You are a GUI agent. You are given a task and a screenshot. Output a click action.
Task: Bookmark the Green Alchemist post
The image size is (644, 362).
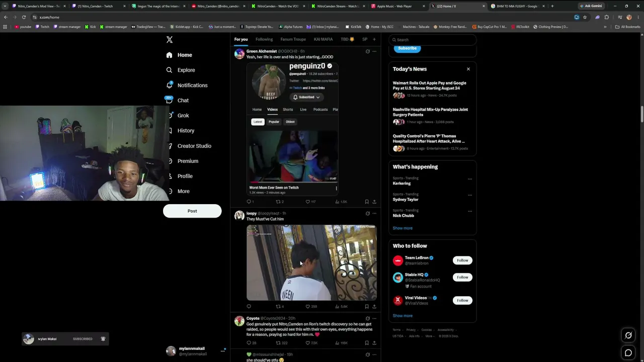(x=367, y=202)
